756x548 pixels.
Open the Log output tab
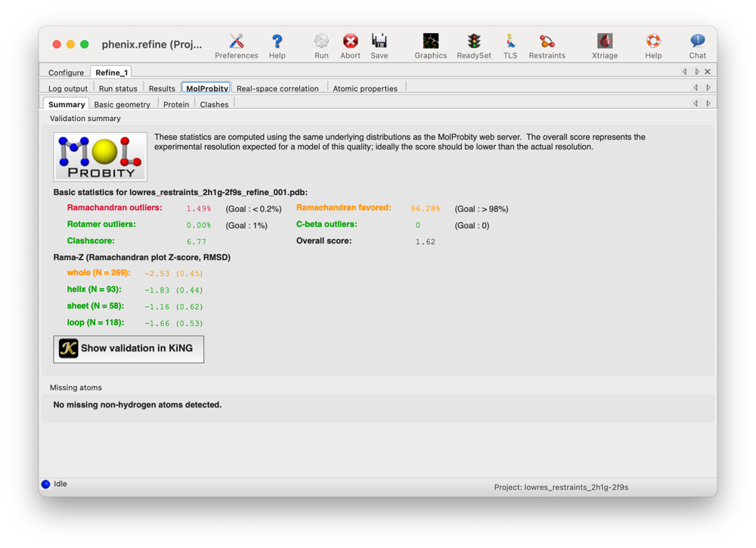[x=68, y=88]
